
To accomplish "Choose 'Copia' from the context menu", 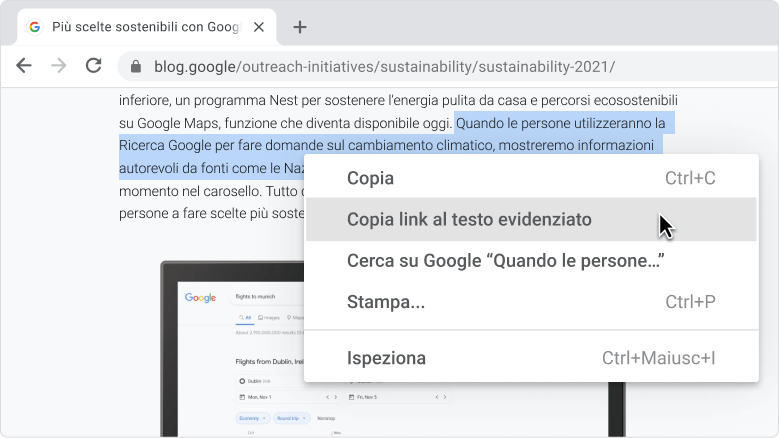I will point(370,179).
